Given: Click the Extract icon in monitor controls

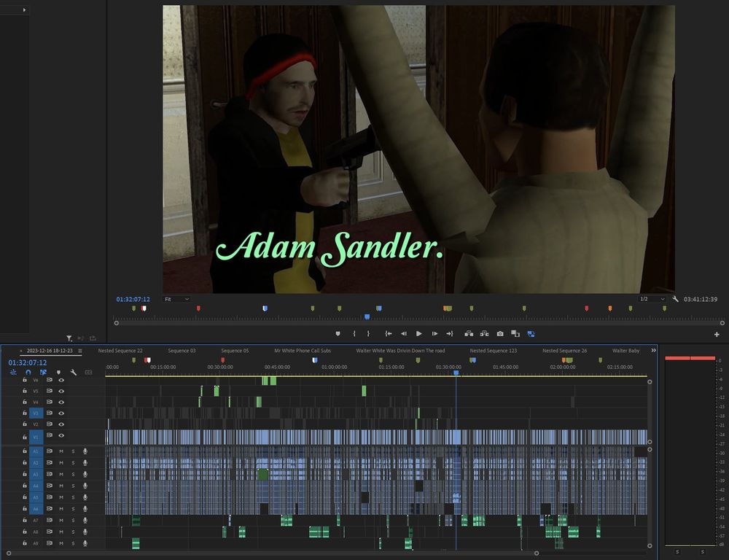Looking at the screenshot, I should [485, 333].
